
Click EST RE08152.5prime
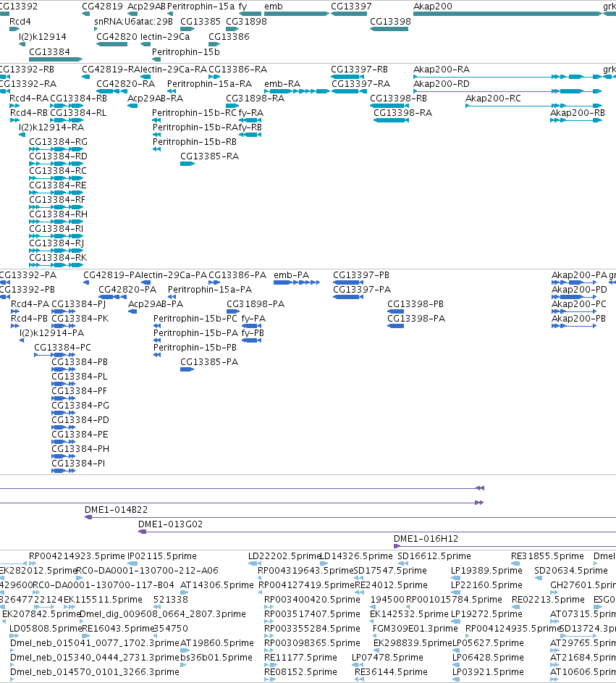coord(301,672)
